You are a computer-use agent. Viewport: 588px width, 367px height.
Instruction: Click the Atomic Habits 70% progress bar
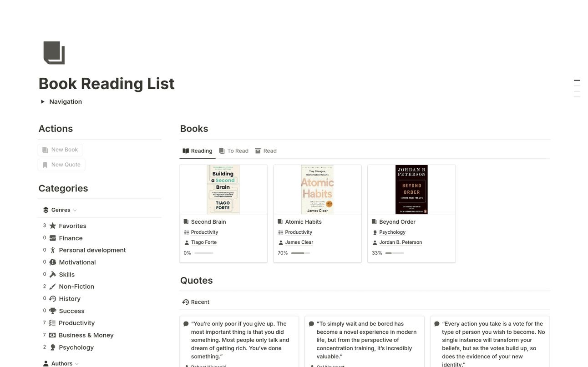[x=300, y=253]
